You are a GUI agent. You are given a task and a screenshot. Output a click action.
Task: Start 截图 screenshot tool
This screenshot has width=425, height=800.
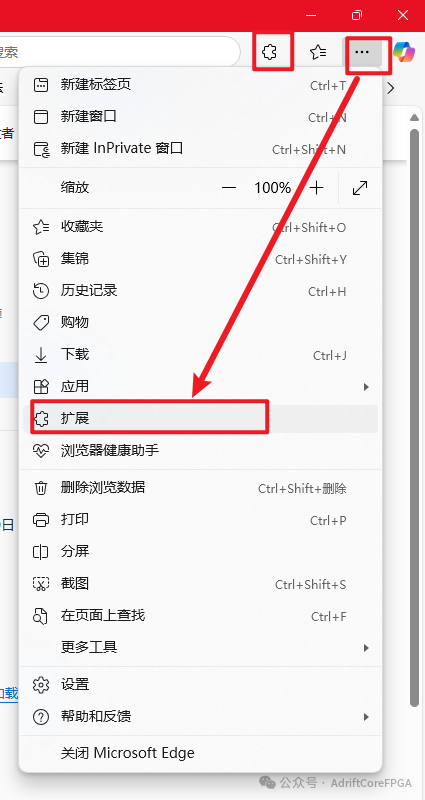(x=201, y=584)
